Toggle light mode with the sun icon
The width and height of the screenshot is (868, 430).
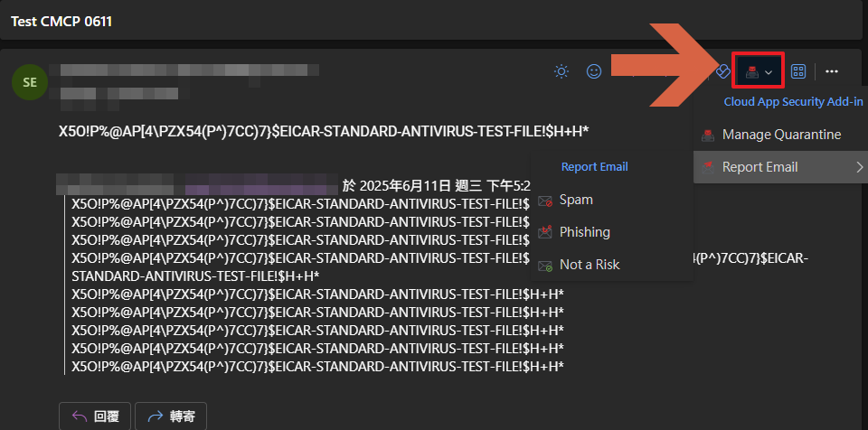click(561, 71)
